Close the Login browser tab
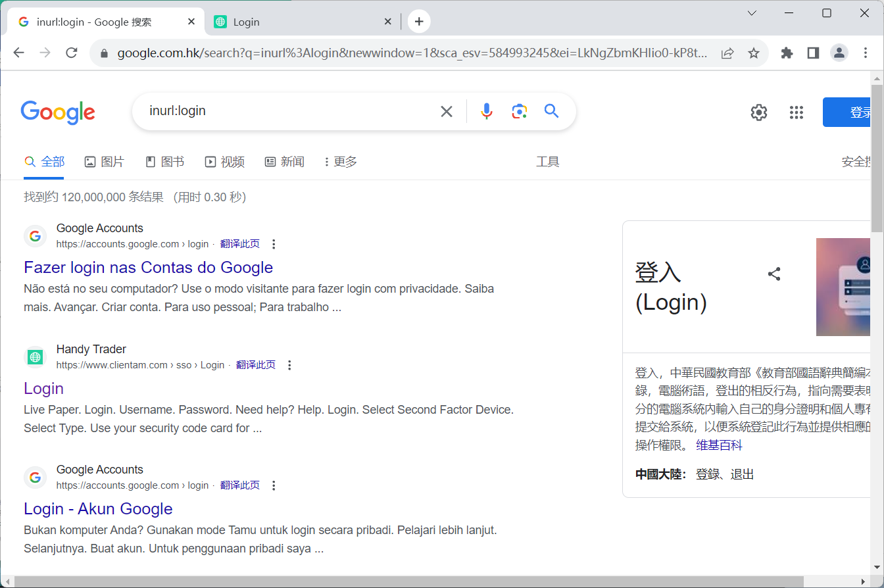884x588 pixels. pyautogui.click(x=388, y=22)
